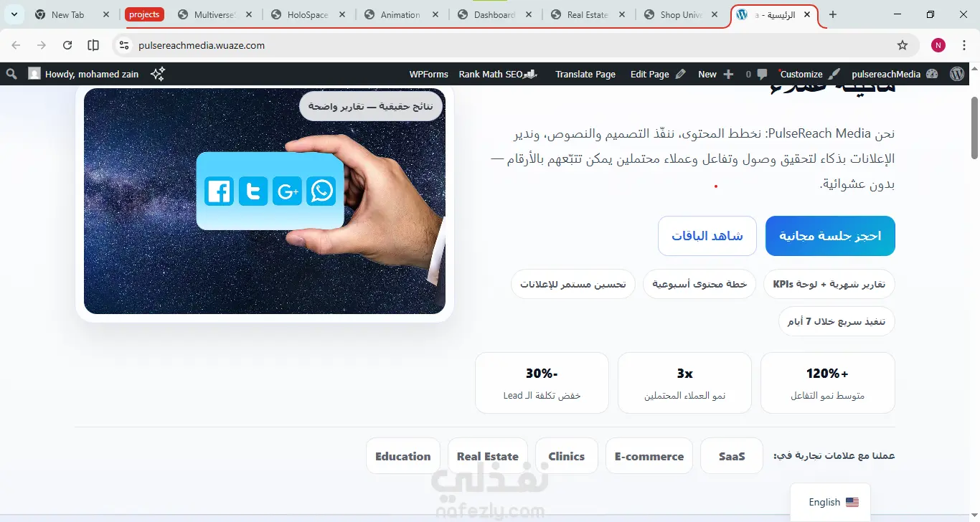The height and width of the screenshot is (522, 980).
Task: Open the comments bubble icon in admin bar
Action: click(757, 74)
